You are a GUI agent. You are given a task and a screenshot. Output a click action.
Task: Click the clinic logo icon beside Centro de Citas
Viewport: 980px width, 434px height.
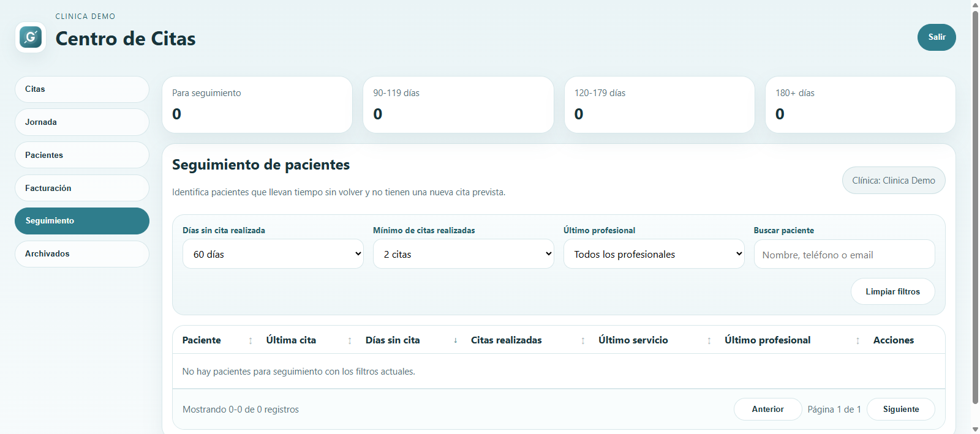pyautogui.click(x=31, y=37)
